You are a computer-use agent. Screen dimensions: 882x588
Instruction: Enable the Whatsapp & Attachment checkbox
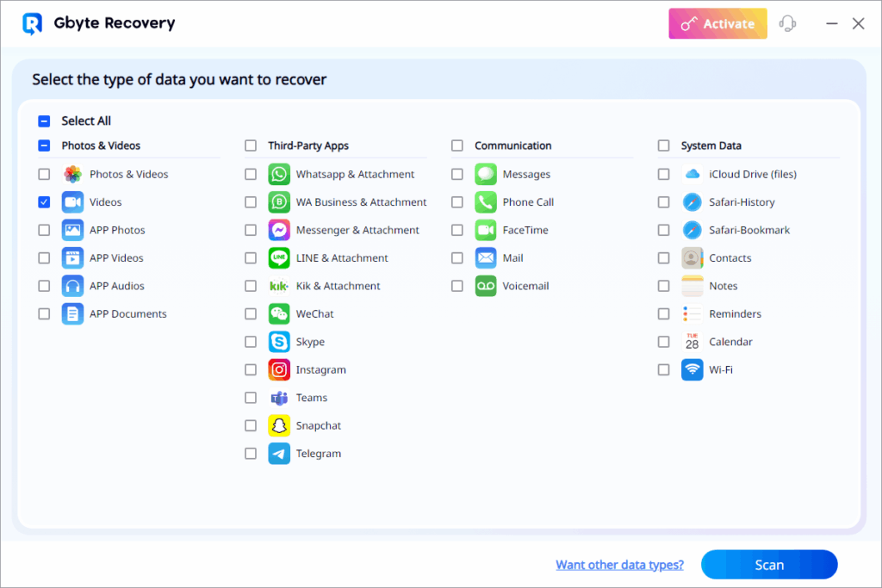tap(251, 174)
